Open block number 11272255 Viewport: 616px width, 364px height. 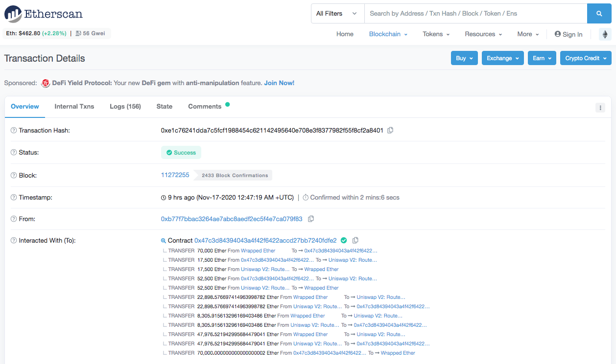coord(175,175)
